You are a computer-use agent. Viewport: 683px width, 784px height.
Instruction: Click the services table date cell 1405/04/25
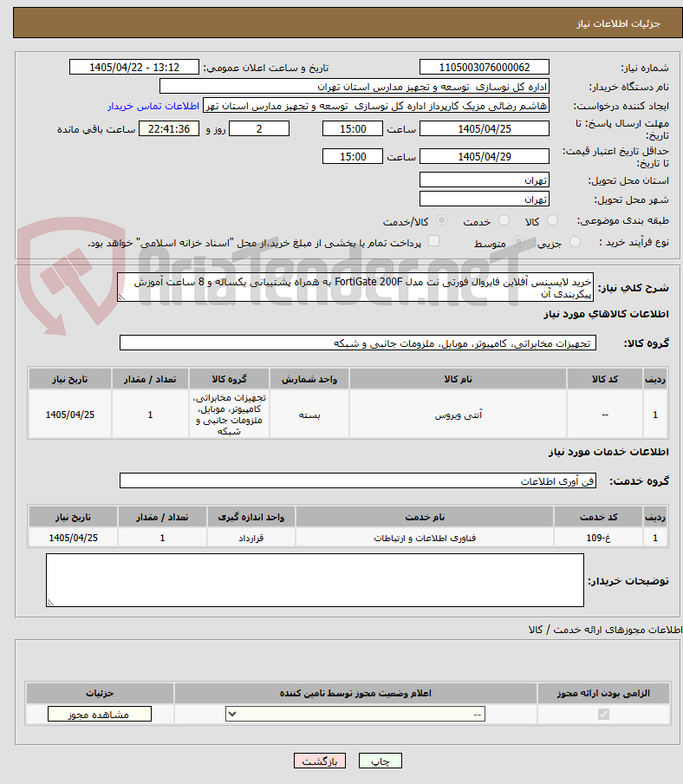click(74, 538)
